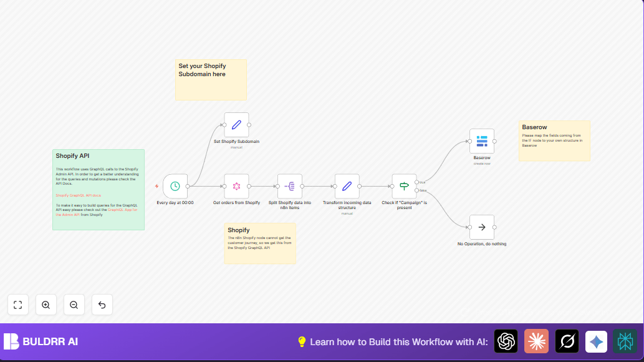Click the Gemini sparkle logo in the banner
The height and width of the screenshot is (362, 644).
597,341
